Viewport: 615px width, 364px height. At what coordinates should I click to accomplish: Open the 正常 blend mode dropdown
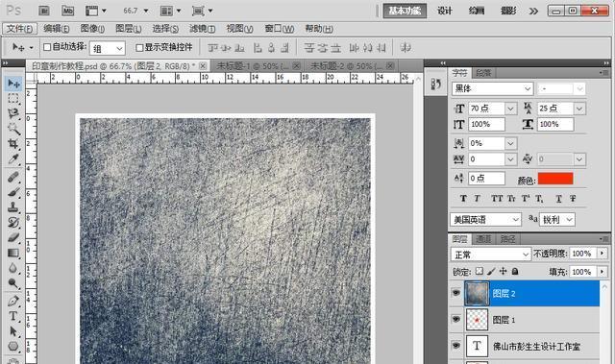491,255
